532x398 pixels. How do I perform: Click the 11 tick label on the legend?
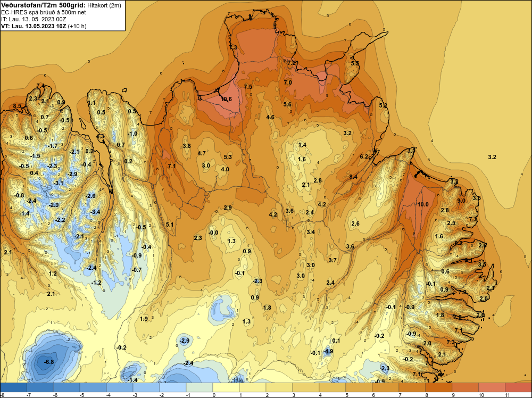(508, 395)
